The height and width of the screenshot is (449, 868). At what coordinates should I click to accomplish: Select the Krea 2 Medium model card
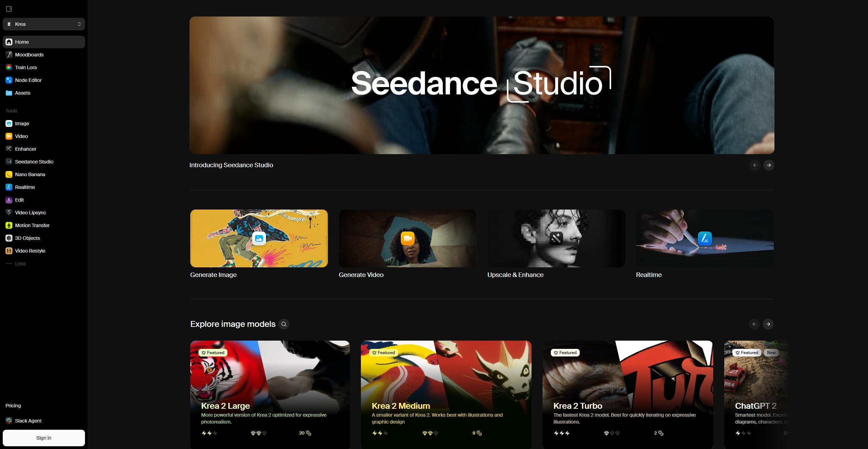446,395
